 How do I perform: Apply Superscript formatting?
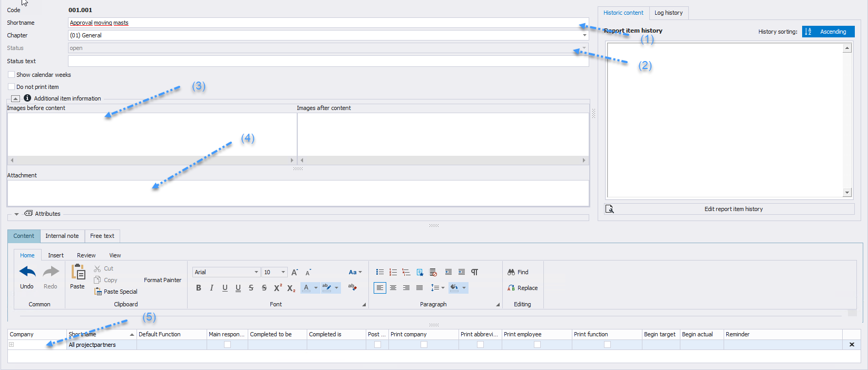(278, 288)
